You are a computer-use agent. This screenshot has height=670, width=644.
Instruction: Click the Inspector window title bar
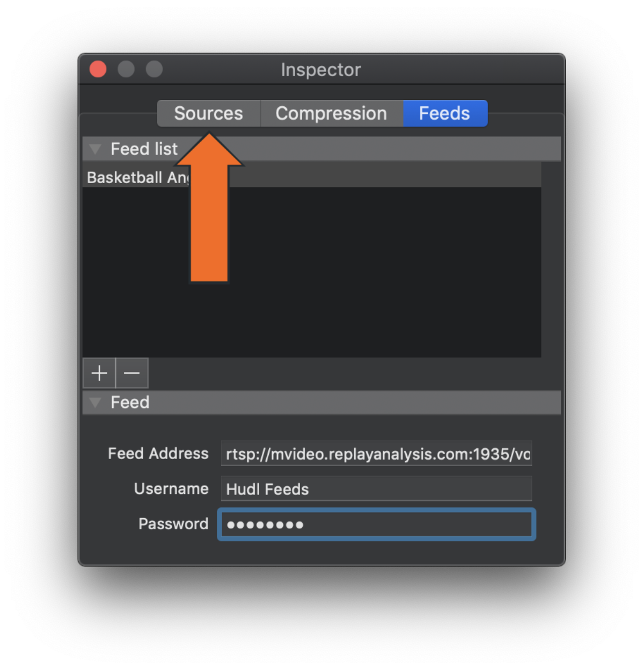tap(321, 70)
